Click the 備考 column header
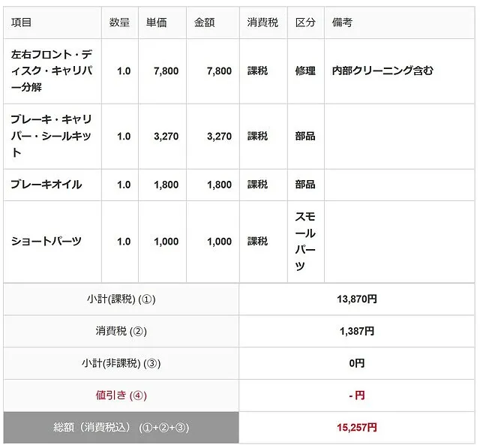 point(342,23)
